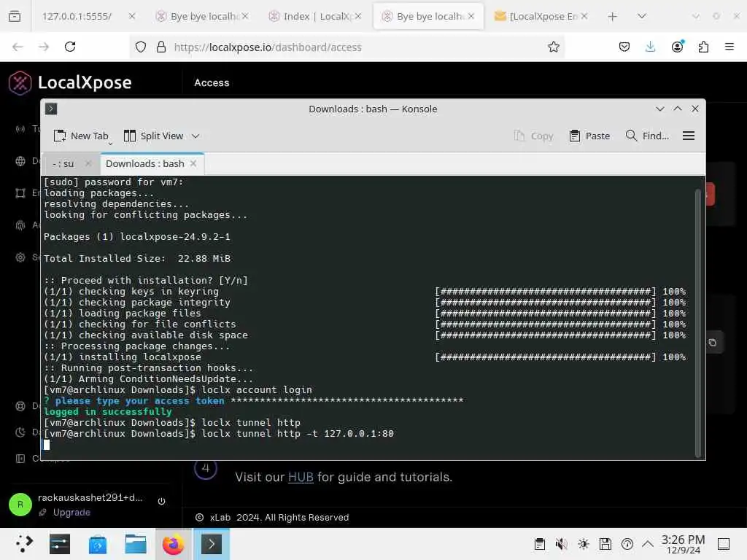Open Dolphin file manager from taskbar
Screen dimensions: 747x560
click(x=135, y=544)
